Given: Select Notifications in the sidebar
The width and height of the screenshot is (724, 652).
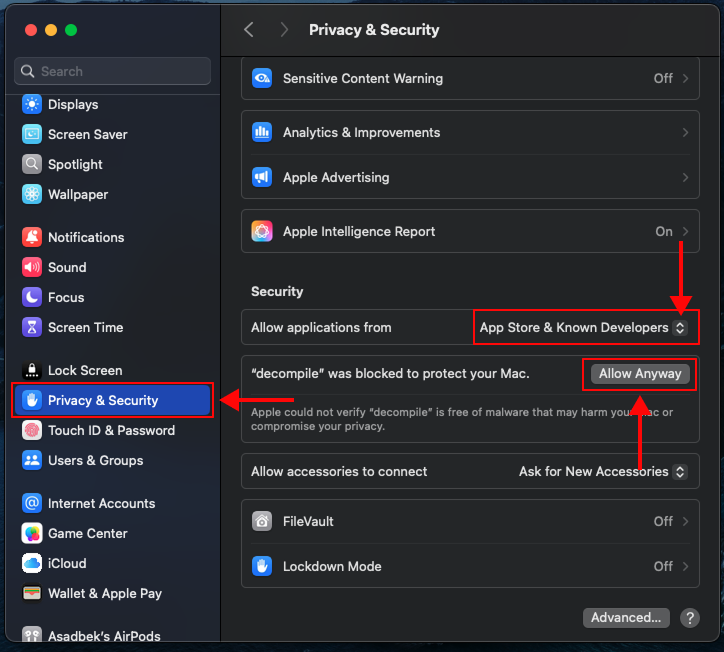Looking at the screenshot, I should [x=113, y=237].
